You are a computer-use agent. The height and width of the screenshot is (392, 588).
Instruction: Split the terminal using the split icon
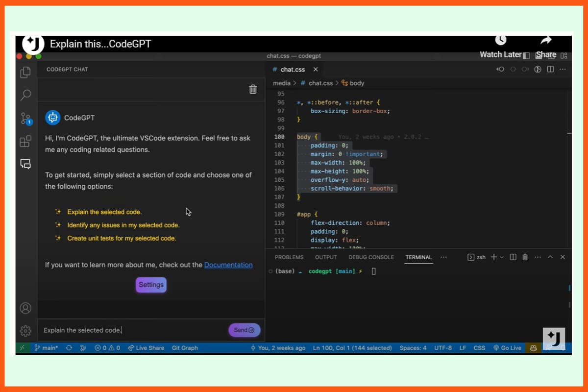click(x=513, y=257)
